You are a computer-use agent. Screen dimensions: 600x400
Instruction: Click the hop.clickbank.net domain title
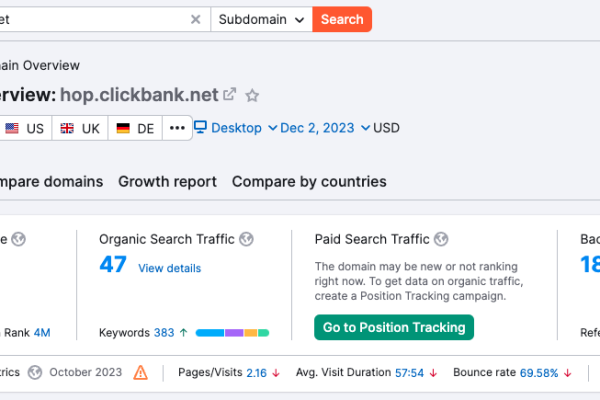click(x=139, y=95)
